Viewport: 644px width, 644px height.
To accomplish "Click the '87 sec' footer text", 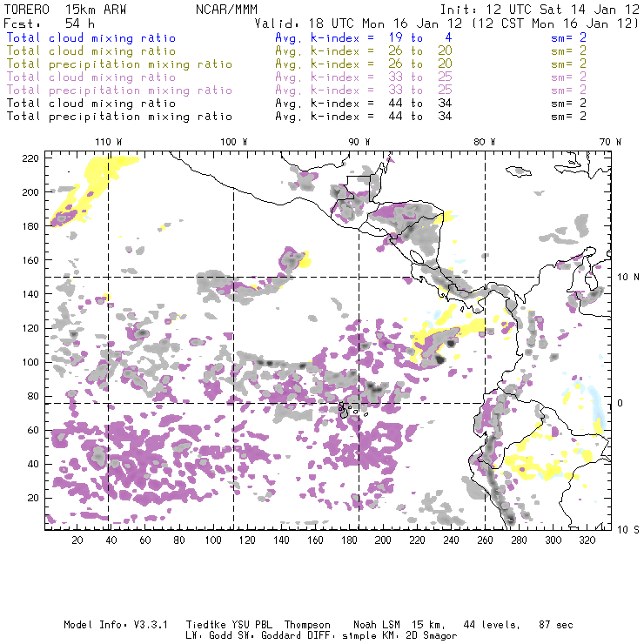I will point(556,625).
